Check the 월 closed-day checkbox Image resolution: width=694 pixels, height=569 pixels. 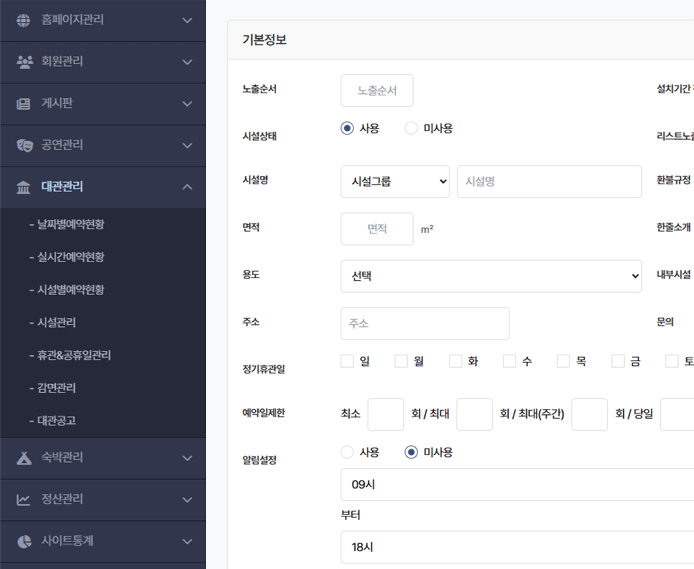coord(401,361)
